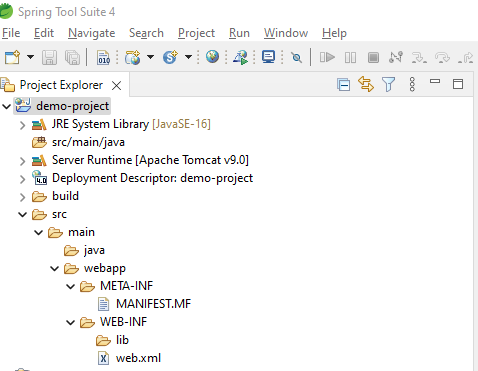Toggle Link with Editor in Project Explorer
Viewport: 478px width, 371px height.
pyautogui.click(x=366, y=84)
